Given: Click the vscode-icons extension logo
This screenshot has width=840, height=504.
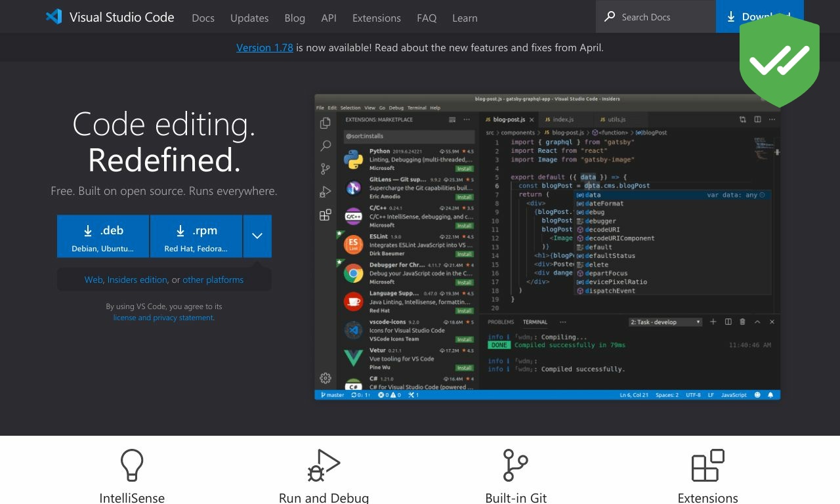Looking at the screenshot, I should (x=354, y=330).
